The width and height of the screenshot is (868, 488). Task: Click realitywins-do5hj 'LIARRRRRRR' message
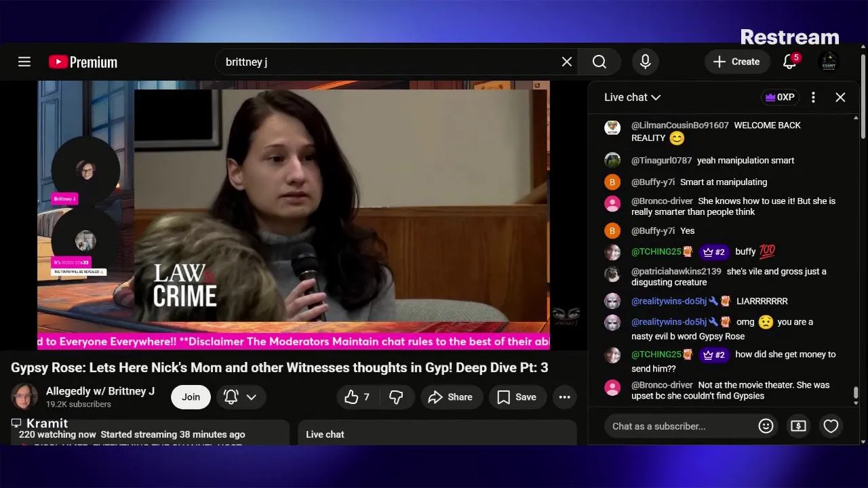pyautogui.click(x=762, y=301)
